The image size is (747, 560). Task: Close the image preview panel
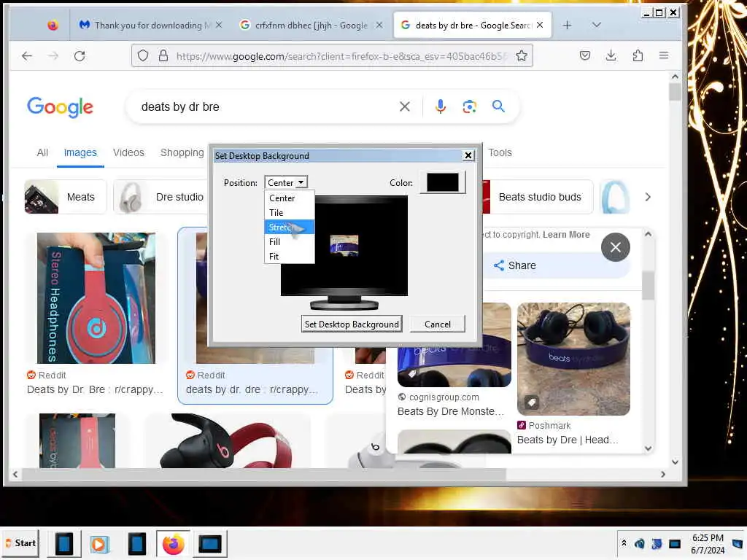point(616,247)
